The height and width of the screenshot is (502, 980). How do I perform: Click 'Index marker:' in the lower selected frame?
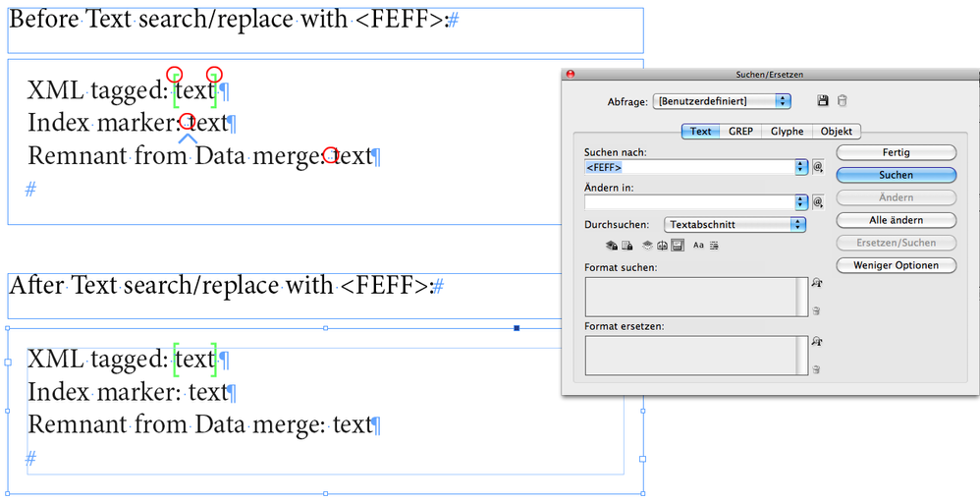tap(104, 392)
